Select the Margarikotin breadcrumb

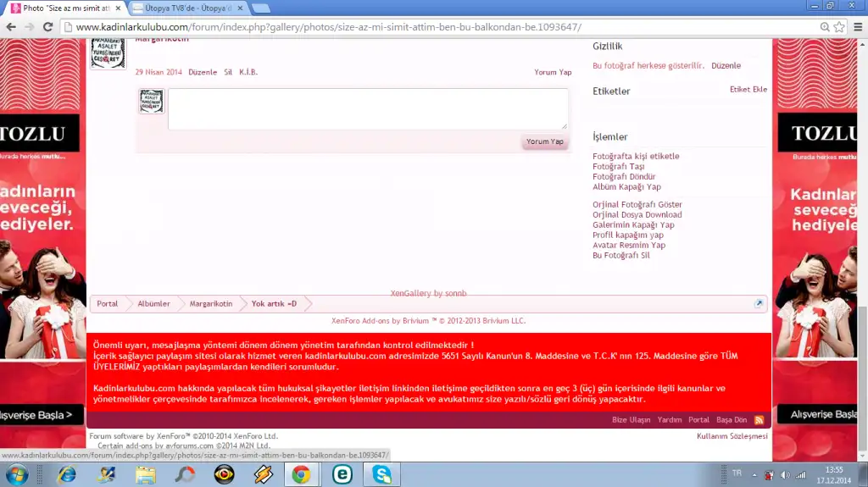(211, 304)
